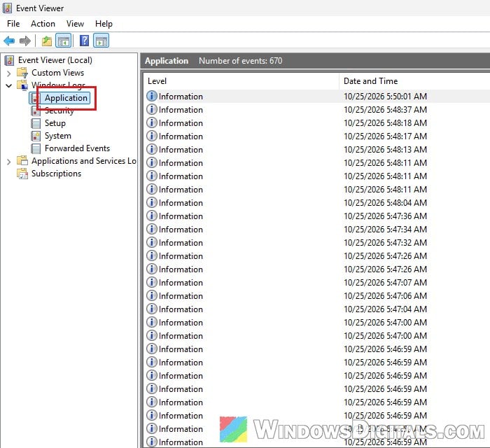Open the View menu

(x=75, y=24)
